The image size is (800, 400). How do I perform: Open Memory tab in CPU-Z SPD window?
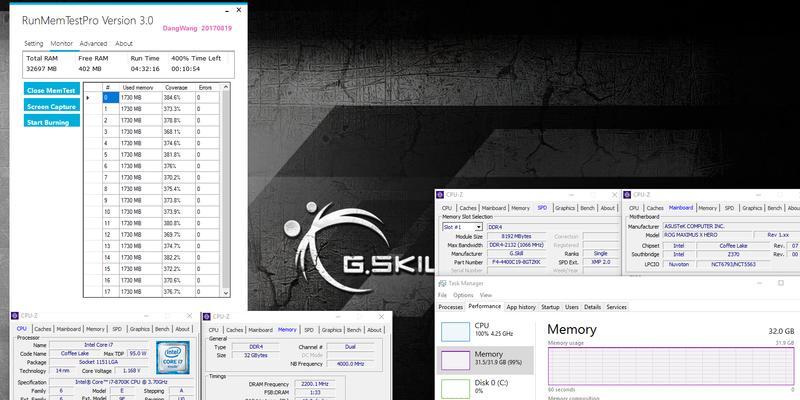coord(520,208)
